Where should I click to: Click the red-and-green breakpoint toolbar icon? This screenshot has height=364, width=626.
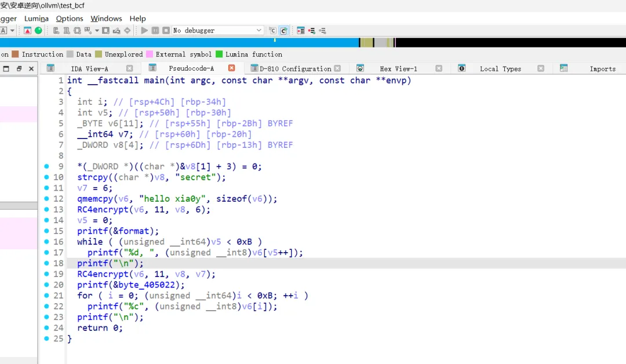pyautogui.click(x=311, y=31)
